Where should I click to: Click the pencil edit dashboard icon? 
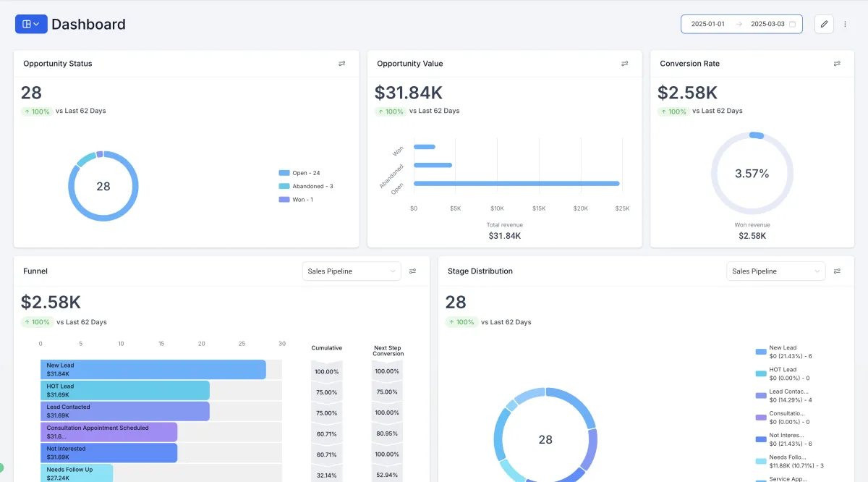824,24
